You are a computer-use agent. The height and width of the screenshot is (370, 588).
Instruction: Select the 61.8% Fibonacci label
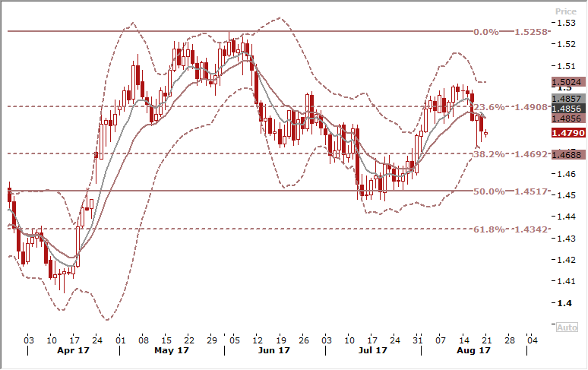click(489, 229)
